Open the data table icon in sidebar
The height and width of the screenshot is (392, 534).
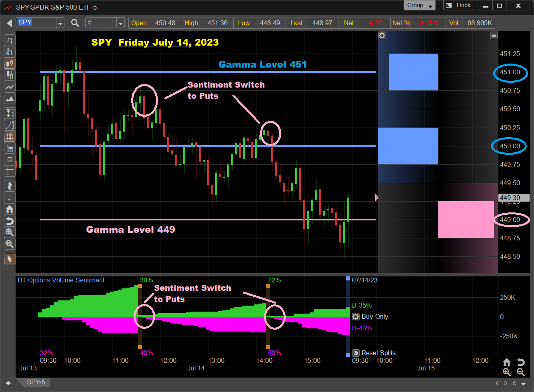pyautogui.click(x=10, y=148)
